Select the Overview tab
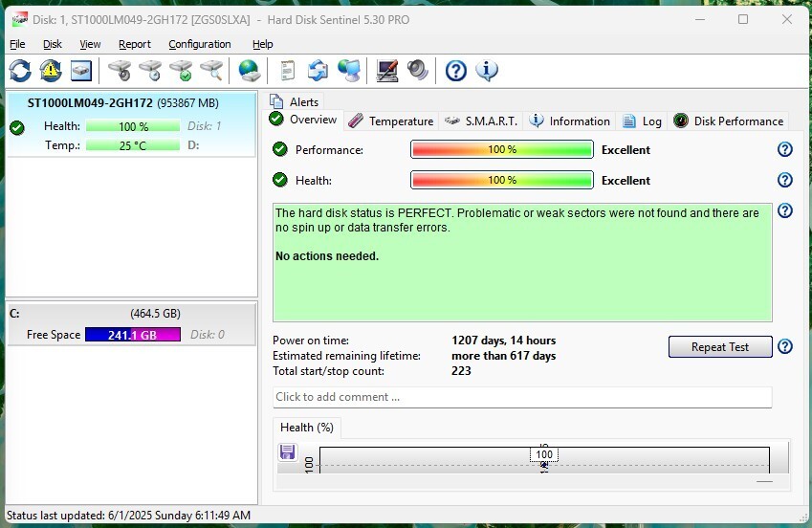Viewport: 812px width, 528px height. click(303, 120)
